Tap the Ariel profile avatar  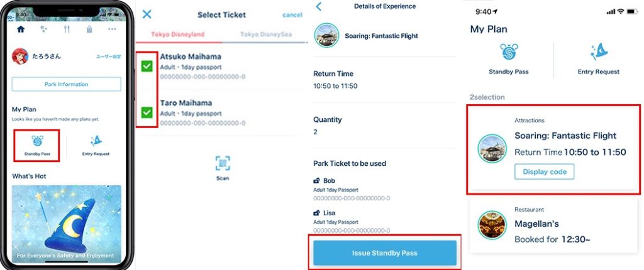point(20,57)
